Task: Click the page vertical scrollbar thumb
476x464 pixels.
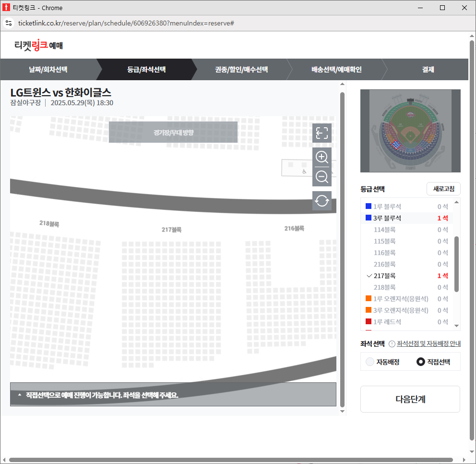Action: pyautogui.click(x=472, y=241)
